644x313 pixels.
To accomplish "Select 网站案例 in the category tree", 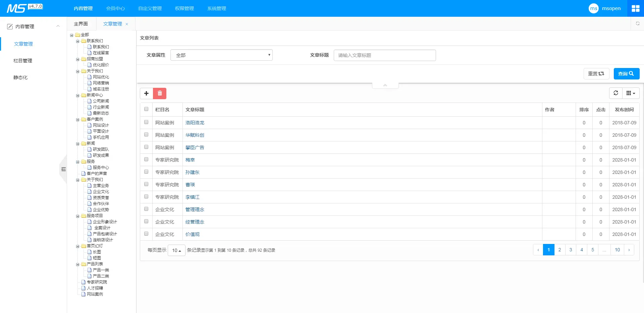I will [95, 294].
